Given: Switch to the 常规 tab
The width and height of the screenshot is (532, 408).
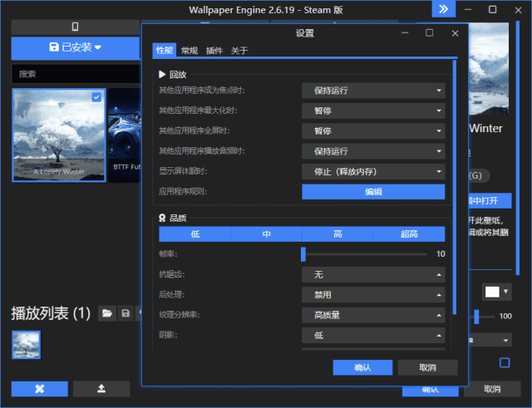Looking at the screenshot, I should 190,51.
